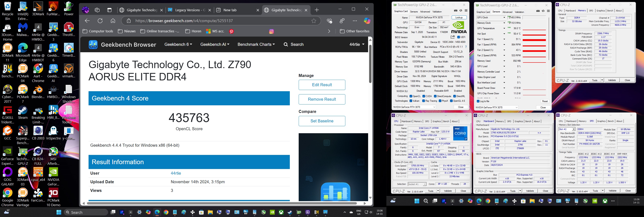The image size is (644, 217).
Task: Expand the Geekbench AI menu dropdown
Action: coord(215,44)
